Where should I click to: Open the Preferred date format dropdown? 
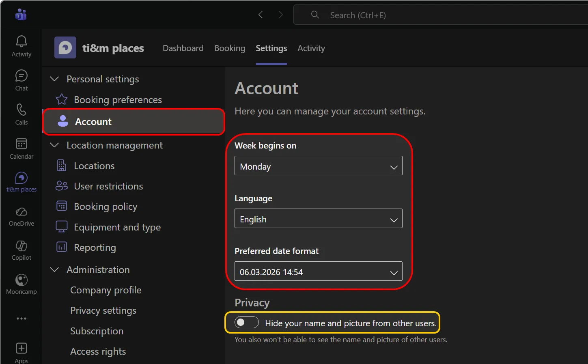pyautogui.click(x=319, y=271)
